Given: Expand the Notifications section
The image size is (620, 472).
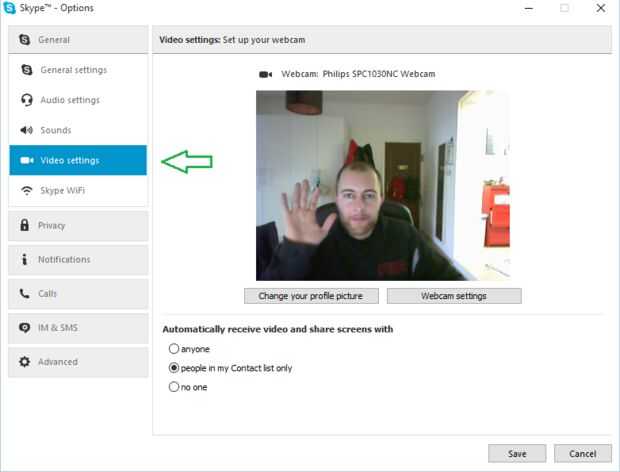Looking at the screenshot, I should (x=78, y=260).
